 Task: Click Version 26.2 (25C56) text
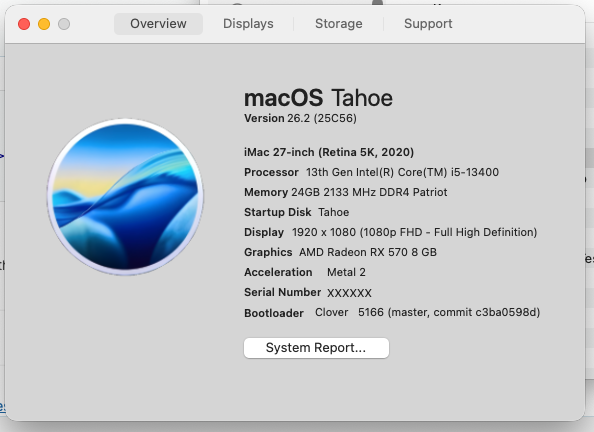pyautogui.click(x=300, y=119)
